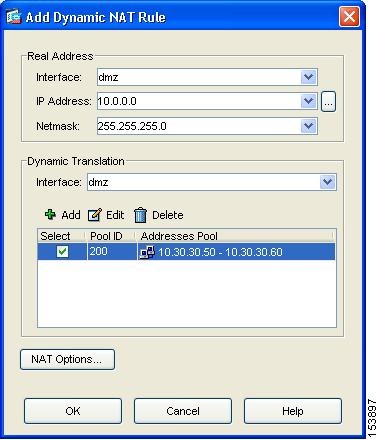Select the 10.30.30.50 - 10.30.30.60 address range
Image resolution: width=379 pixels, height=440 pixels.
click(220, 252)
